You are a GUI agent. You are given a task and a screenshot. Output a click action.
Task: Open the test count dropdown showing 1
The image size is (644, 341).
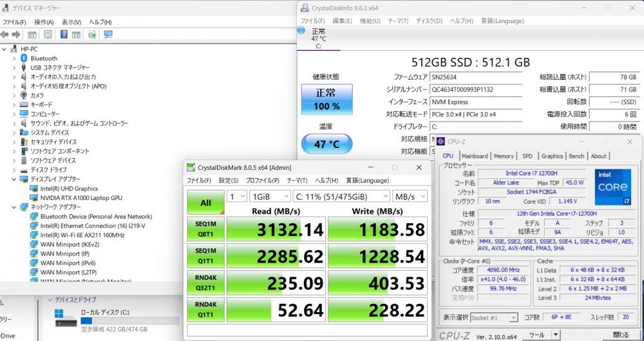[237, 196]
